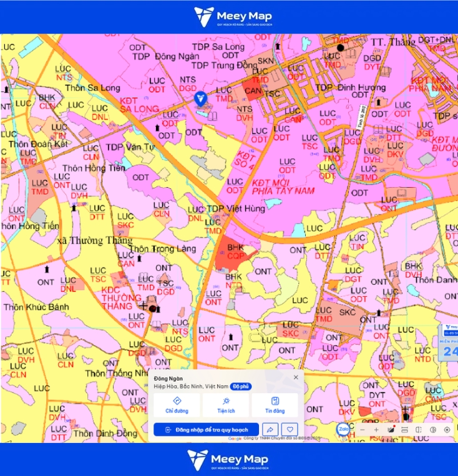Open Tiện ích utilities
Viewport: 458px width, 476px height.
pos(226,405)
